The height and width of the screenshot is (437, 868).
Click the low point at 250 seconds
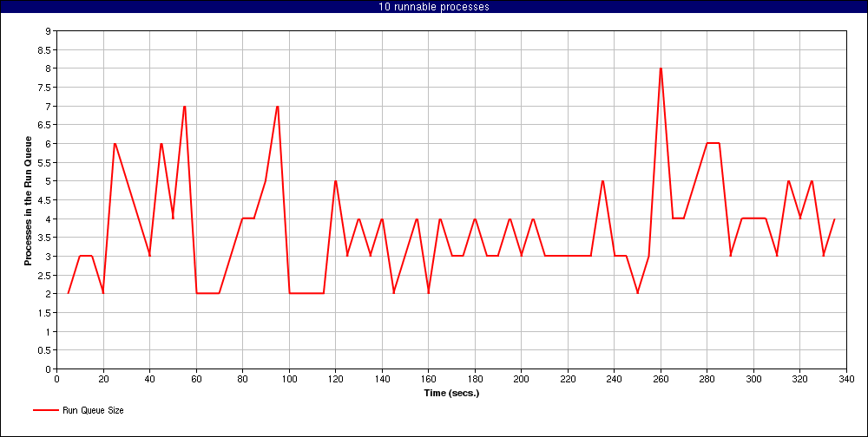[637, 294]
